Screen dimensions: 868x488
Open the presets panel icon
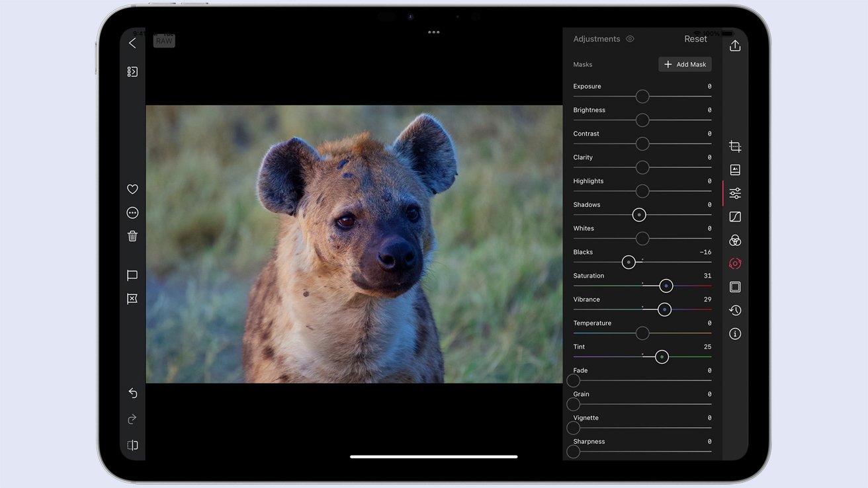pyautogui.click(x=735, y=170)
